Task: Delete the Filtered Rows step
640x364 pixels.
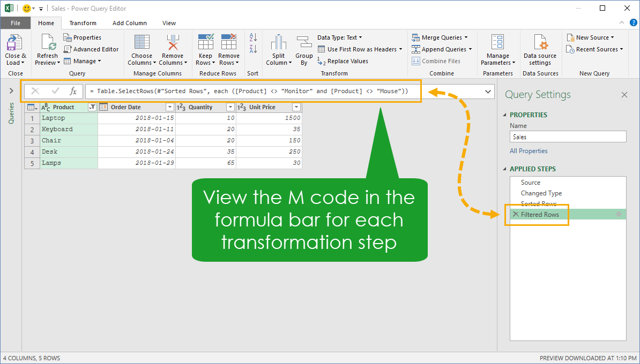Action: [516, 215]
